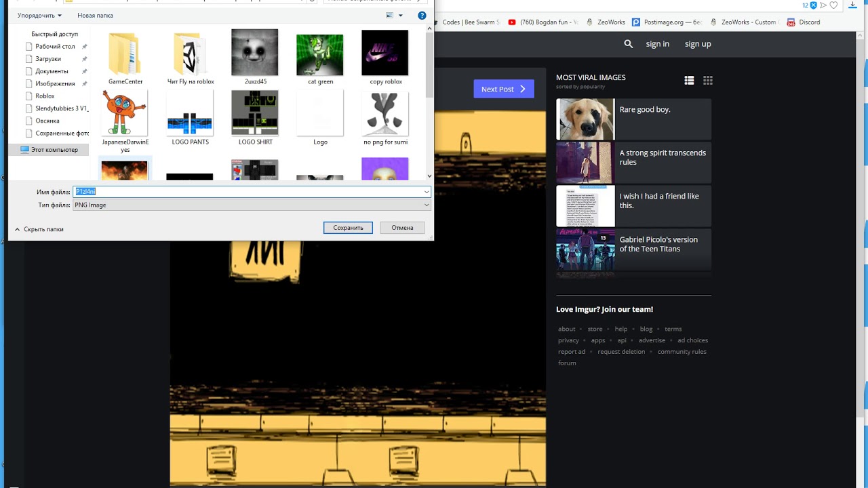
Task: Select the LOGO SHIRT image file
Action: [255, 117]
